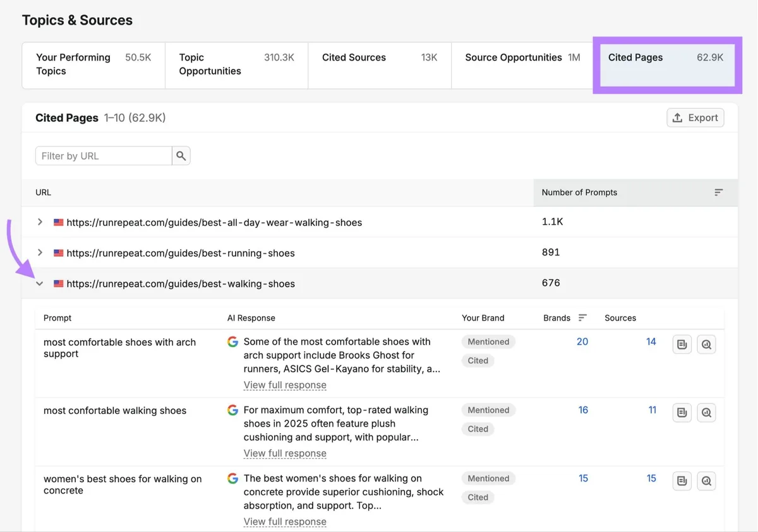Select prompt 'women's best shoes for walking on concrete'
Image resolution: width=758 pixels, height=532 pixels.
pyautogui.click(x=123, y=485)
